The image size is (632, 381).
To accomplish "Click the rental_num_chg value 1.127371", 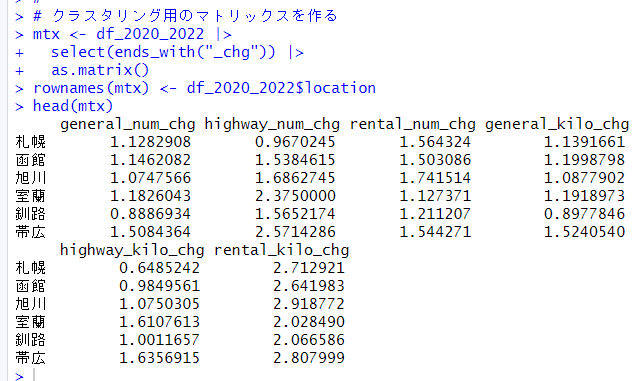I will click(435, 196).
